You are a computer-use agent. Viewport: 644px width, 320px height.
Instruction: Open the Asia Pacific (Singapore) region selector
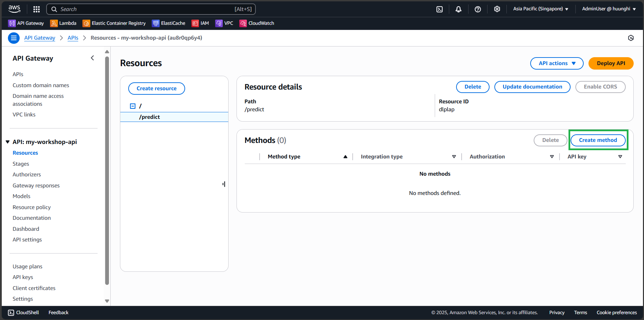coord(541,9)
